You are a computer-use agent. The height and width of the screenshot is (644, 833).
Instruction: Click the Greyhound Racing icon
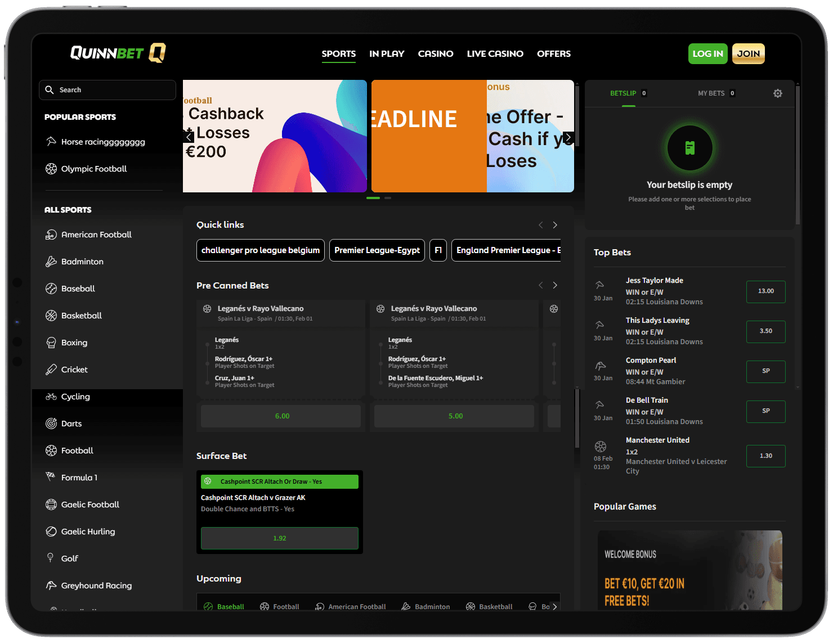51,586
